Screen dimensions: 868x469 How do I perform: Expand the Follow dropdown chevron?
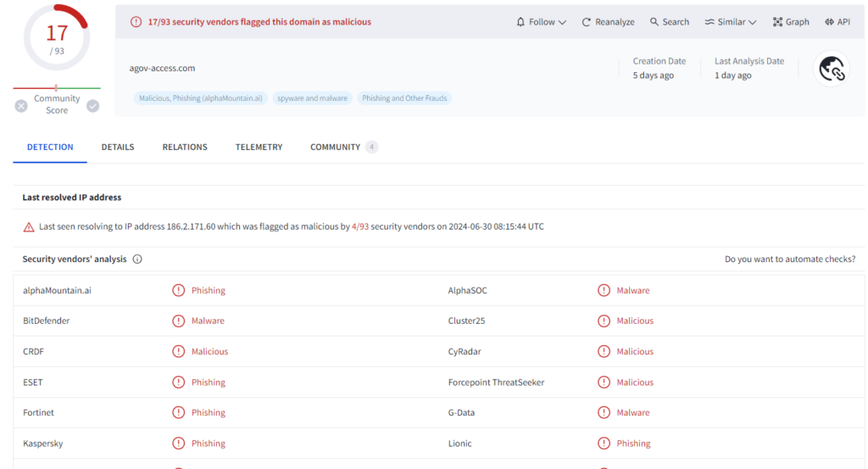point(563,22)
